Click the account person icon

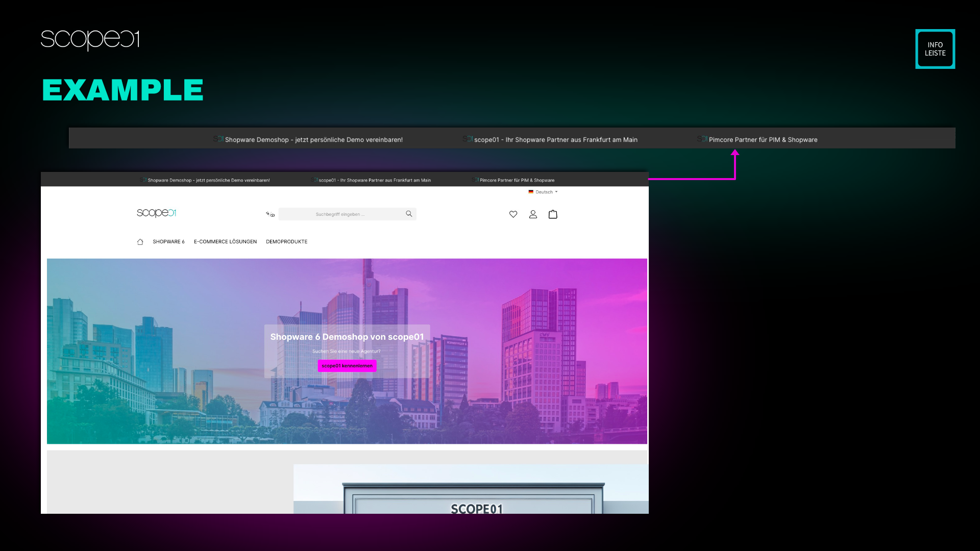pyautogui.click(x=533, y=214)
